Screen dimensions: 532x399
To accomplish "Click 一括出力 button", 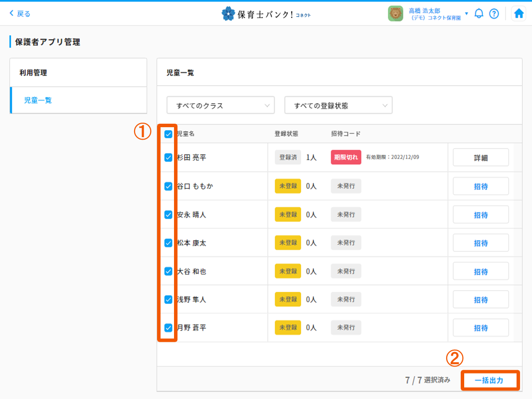I will point(489,381).
